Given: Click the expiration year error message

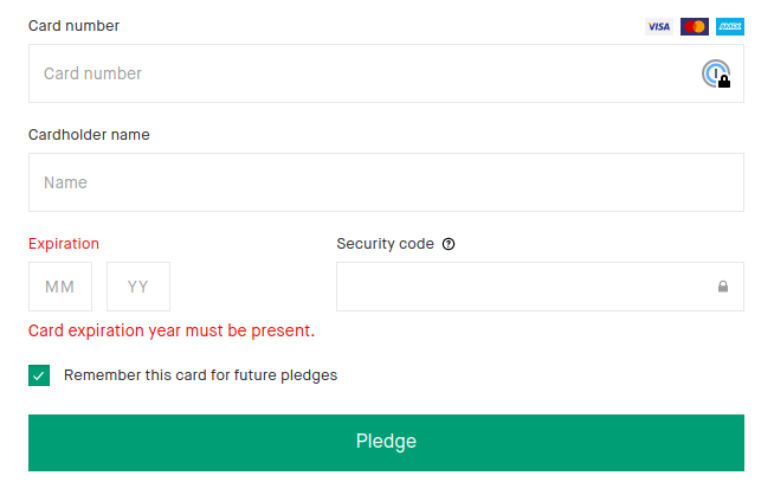Looking at the screenshot, I should tap(171, 331).
